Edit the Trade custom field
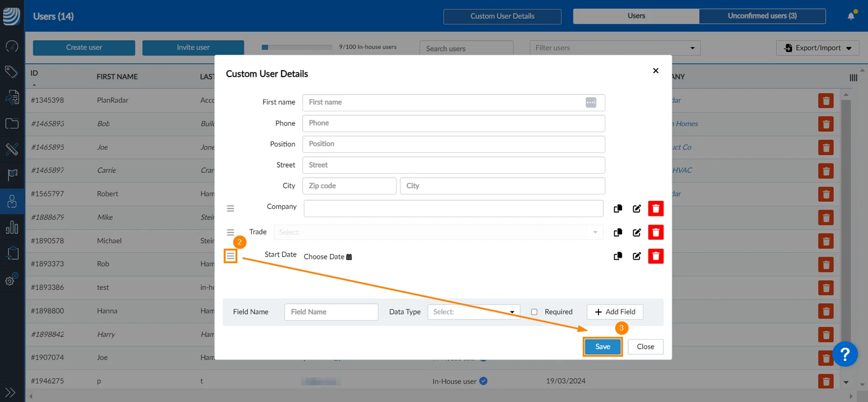868x402 pixels. 636,232
